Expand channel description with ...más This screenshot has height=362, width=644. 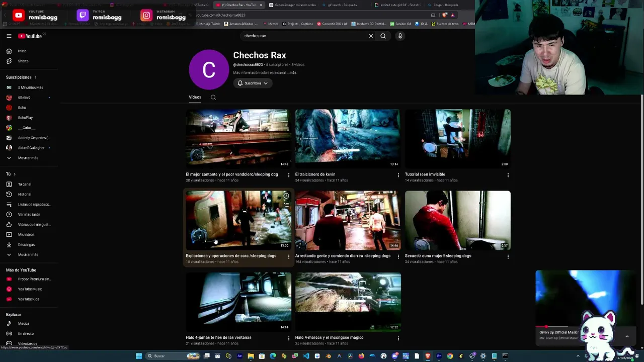pyautogui.click(x=291, y=72)
